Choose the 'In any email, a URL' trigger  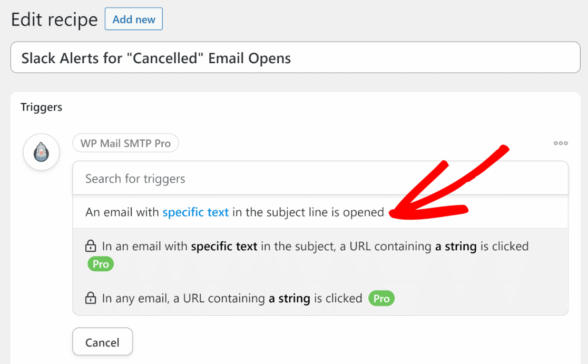click(x=320, y=298)
